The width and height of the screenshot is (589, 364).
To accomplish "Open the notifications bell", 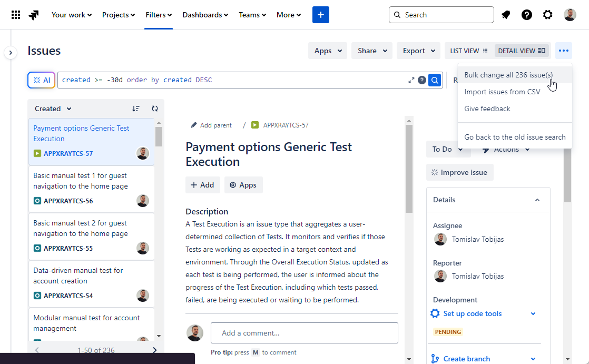I will click(x=506, y=14).
